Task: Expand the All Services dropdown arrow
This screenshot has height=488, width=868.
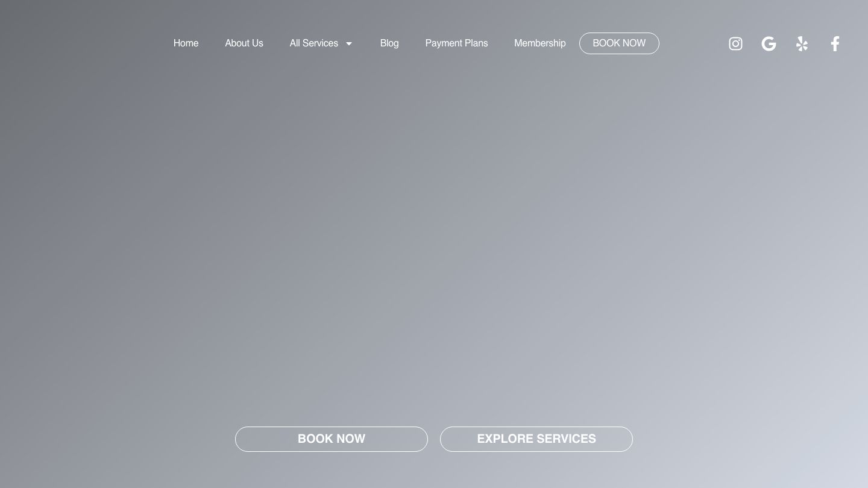Action: 348,43
